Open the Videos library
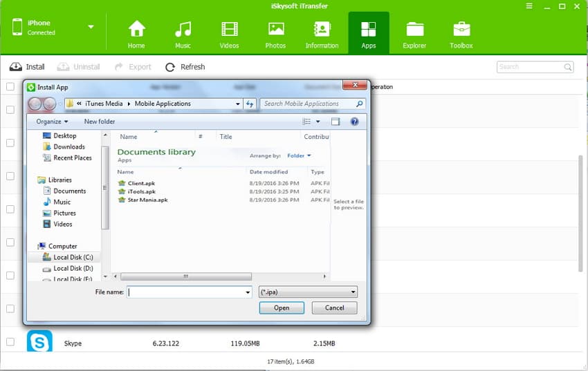Image resolution: width=588 pixels, height=371 pixels. 57,225
